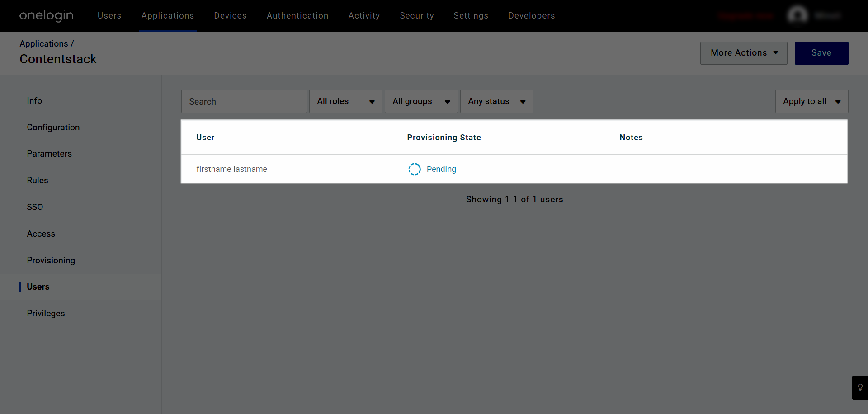This screenshot has height=414, width=868.
Task: Go to the Access sidebar tab
Action: (41, 234)
